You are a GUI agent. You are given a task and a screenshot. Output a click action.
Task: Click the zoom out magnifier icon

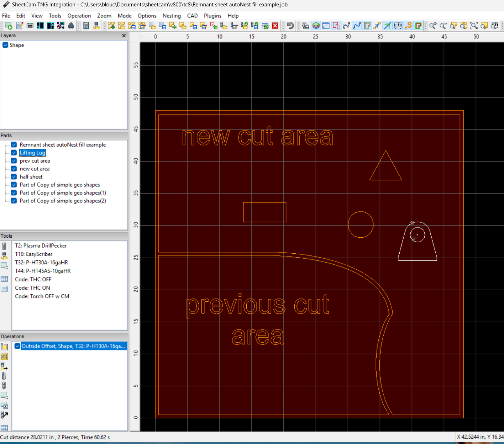click(x=443, y=26)
